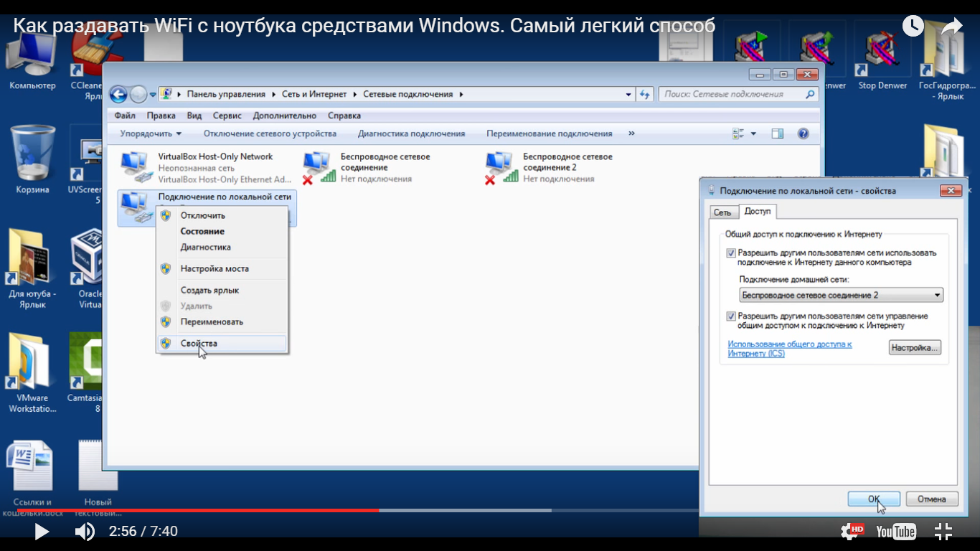Choose Настройка моста in context menu
This screenshot has height=551, width=980.
click(222, 268)
